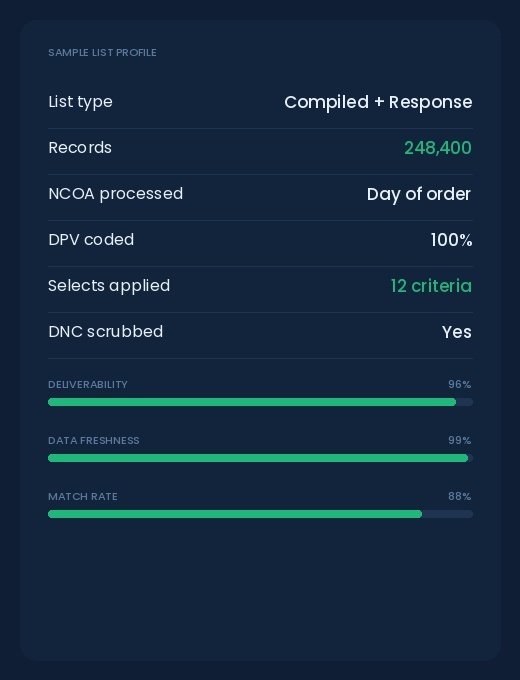Click the Match Rate progress bar
The width and height of the screenshot is (520, 680).
coord(260,514)
